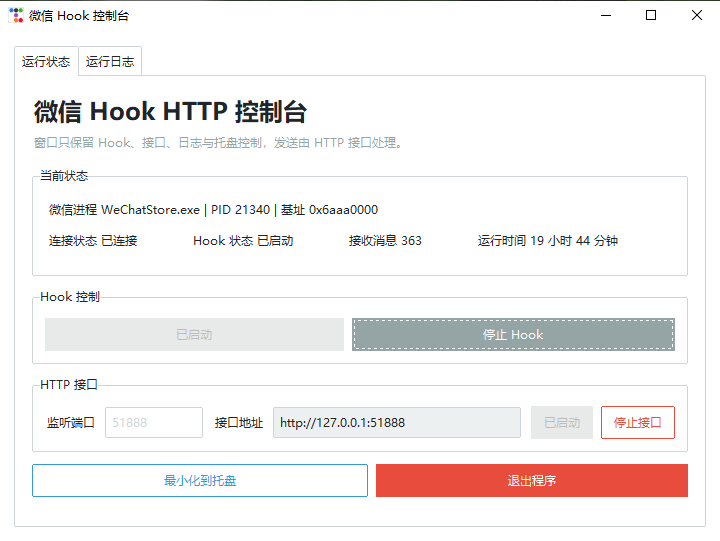Select the Hook 状态 已启动 status text
Image resolution: width=720 pixels, height=541 pixels.
(243, 241)
